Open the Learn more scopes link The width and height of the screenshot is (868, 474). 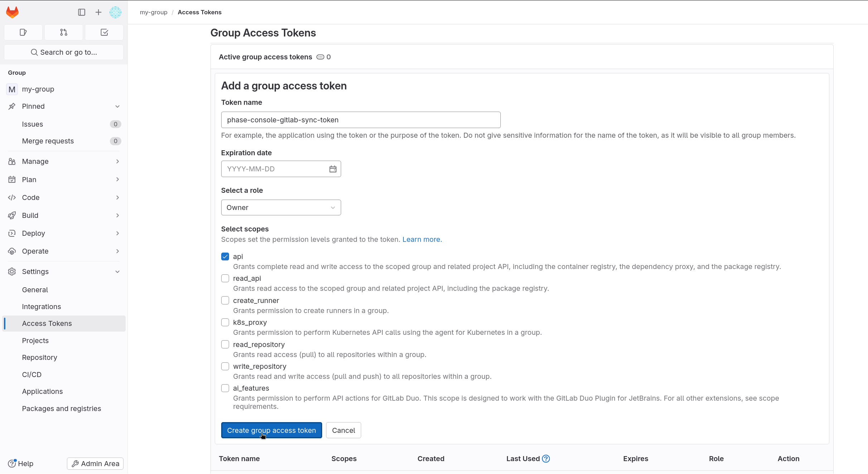point(422,239)
